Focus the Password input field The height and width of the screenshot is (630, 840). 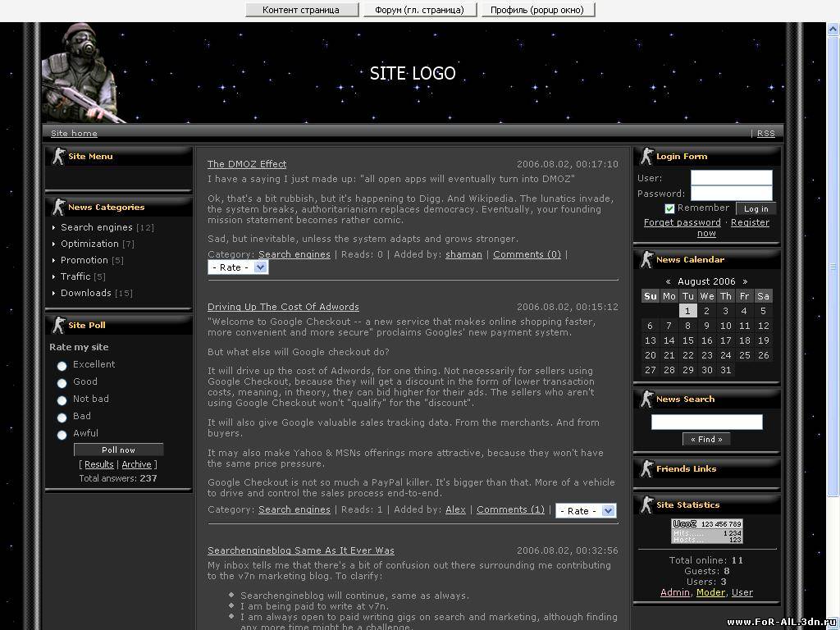731,194
